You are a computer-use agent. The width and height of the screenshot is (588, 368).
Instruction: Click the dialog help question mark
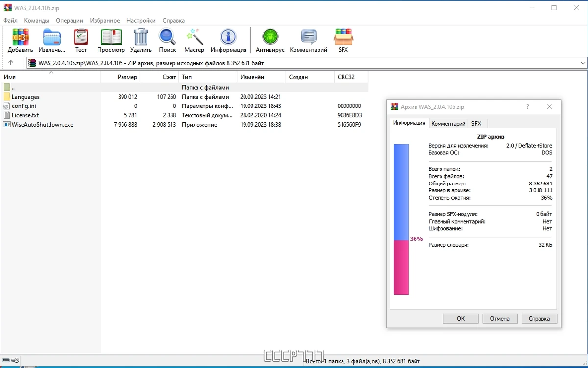pos(528,106)
